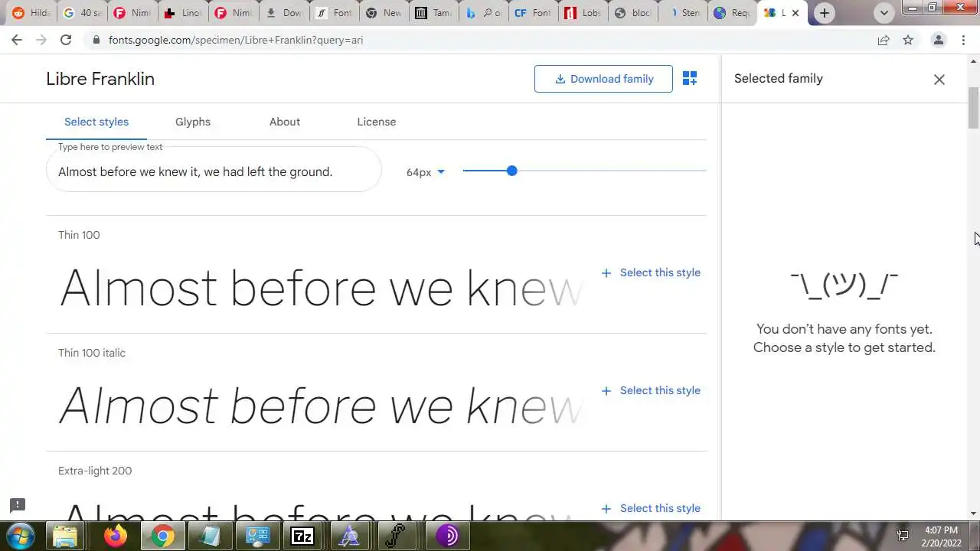Image resolution: width=980 pixels, height=551 pixels.
Task: Open the control panel taskbar icon
Action: pos(256,536)
